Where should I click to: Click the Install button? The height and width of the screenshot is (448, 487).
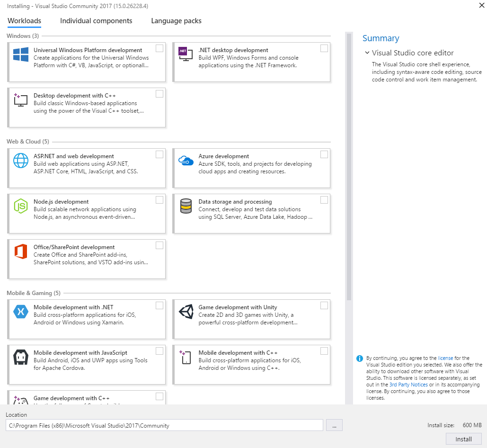click(x=463, y=439)
